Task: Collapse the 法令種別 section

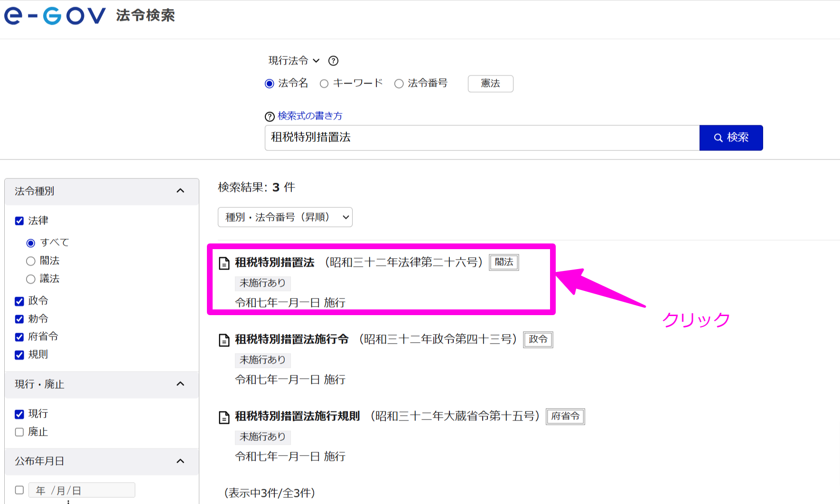Action: point(180,191)
